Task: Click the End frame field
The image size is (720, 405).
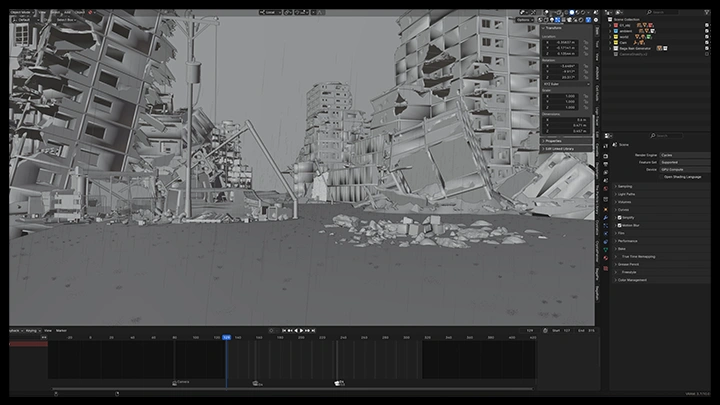Action: tap(587, 331)
